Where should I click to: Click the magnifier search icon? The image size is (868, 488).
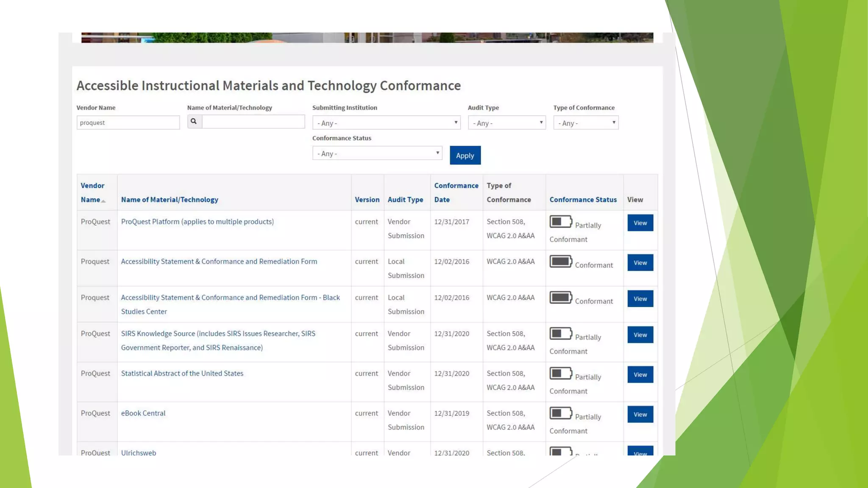pyautogui.click(x=194, y=122)
